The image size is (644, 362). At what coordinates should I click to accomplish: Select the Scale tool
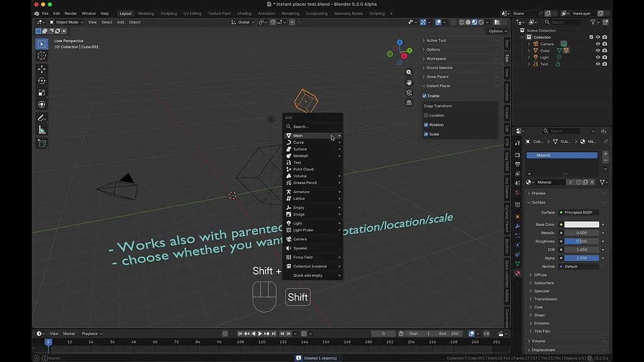pos(42,93)
